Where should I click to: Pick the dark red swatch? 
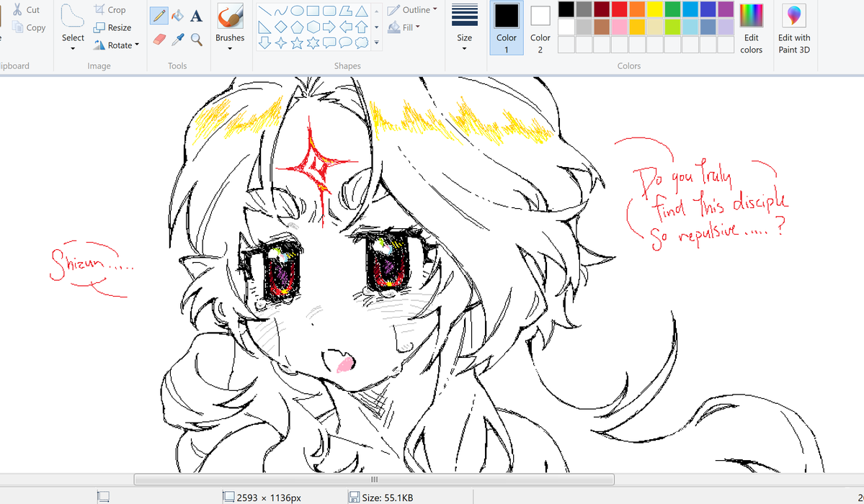click(602, 9)
